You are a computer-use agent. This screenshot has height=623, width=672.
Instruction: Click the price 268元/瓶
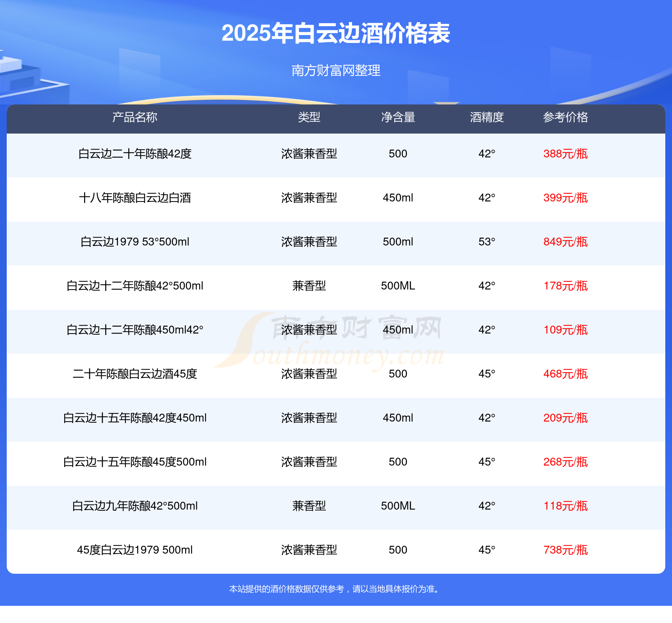[x=566, y=462]
